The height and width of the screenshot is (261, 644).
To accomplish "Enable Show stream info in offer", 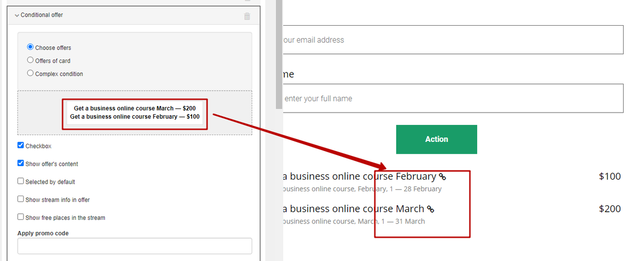I will point(20,199).
